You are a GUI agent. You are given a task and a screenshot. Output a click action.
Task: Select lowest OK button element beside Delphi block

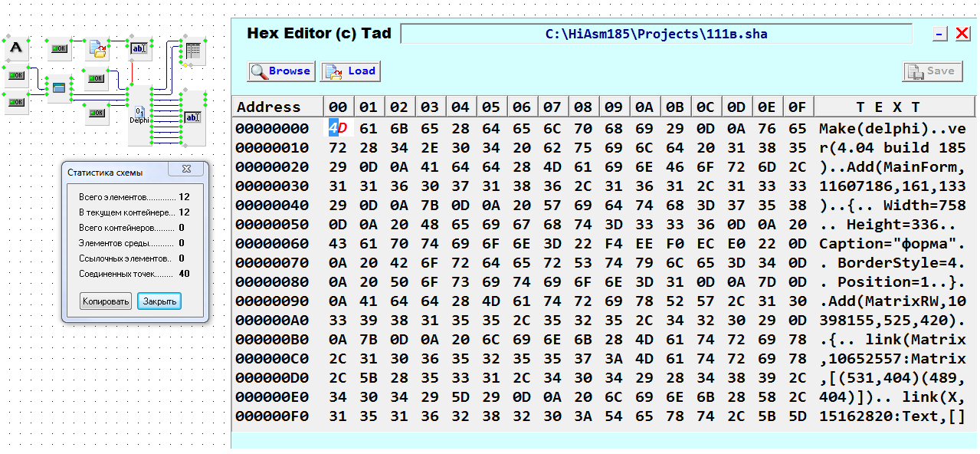96,113
